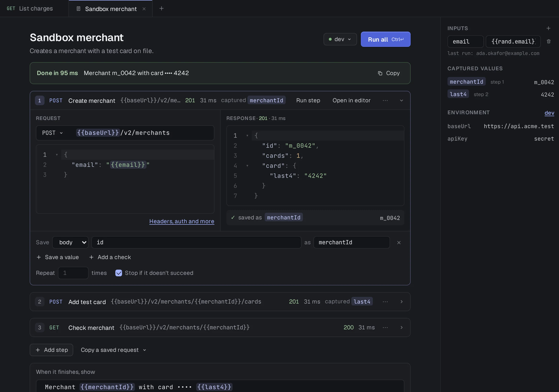The height and width of the screenshot is (392, 559).
Task: Click Save a value
Action: point(58,257)
